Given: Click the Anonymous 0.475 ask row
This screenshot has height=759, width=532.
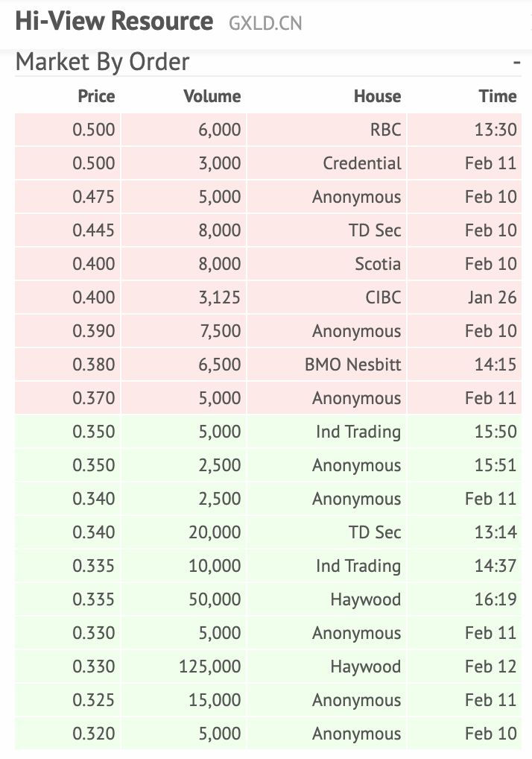Looking at the screenshot, I should pyautogui.click(x=268, y=197).
